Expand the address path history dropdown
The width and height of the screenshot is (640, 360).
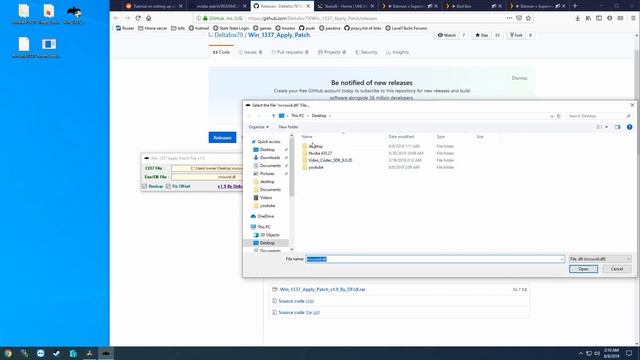click(551, 116)
